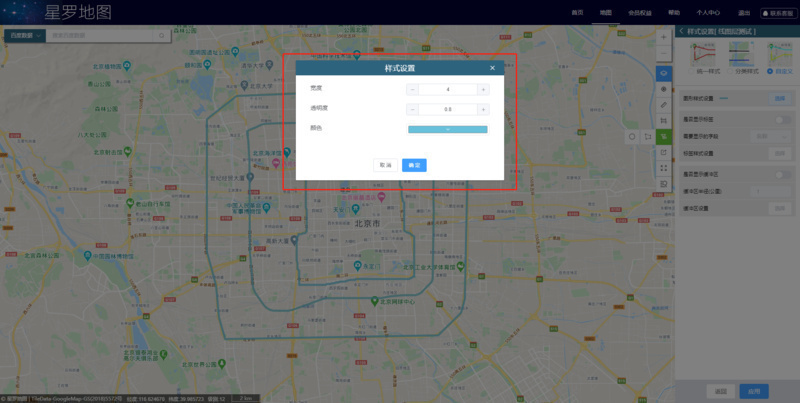
Task: Click the 分类样式 preview thumbnail
Action: [741, 55]
